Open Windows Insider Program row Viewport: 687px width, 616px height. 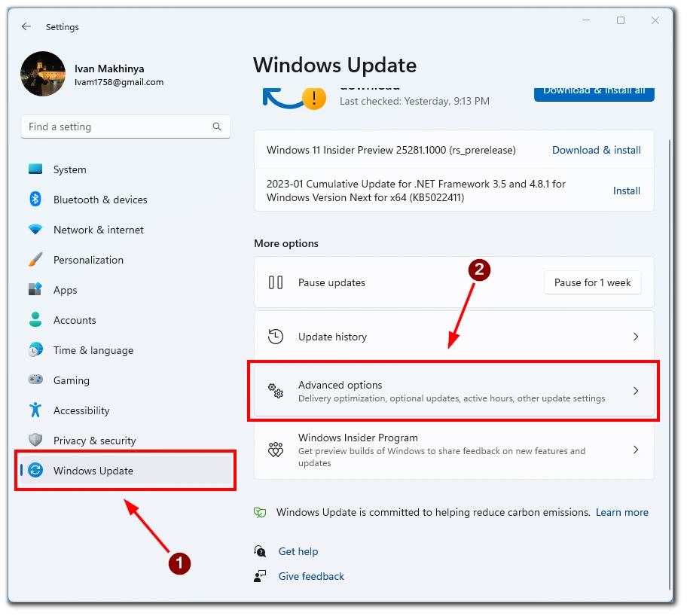click(454, 450)
